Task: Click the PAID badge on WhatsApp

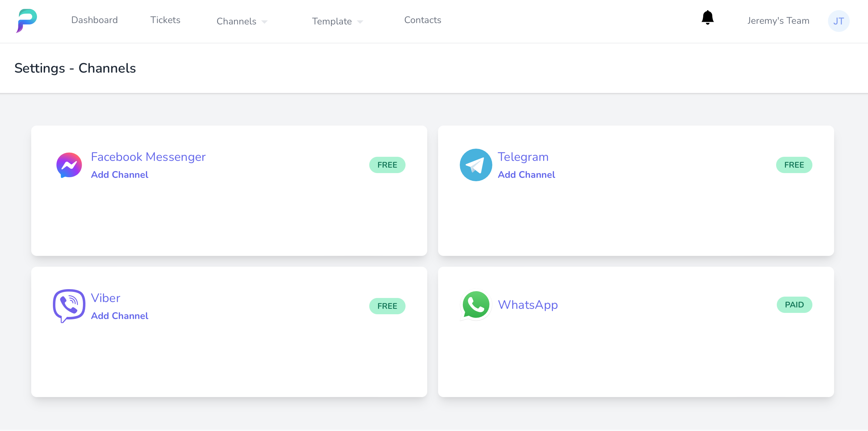Action: coord(794,305)
